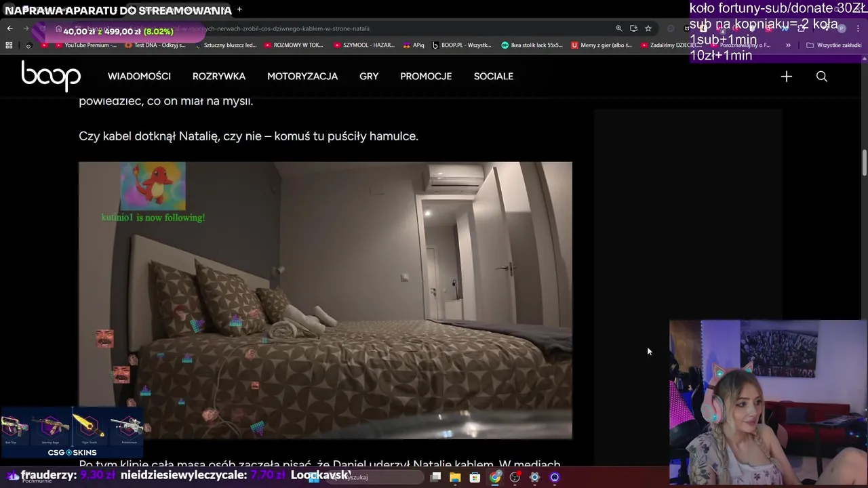Click sentence 'Czy kabel dotknął Natalię' paragraph

(248, 136)
